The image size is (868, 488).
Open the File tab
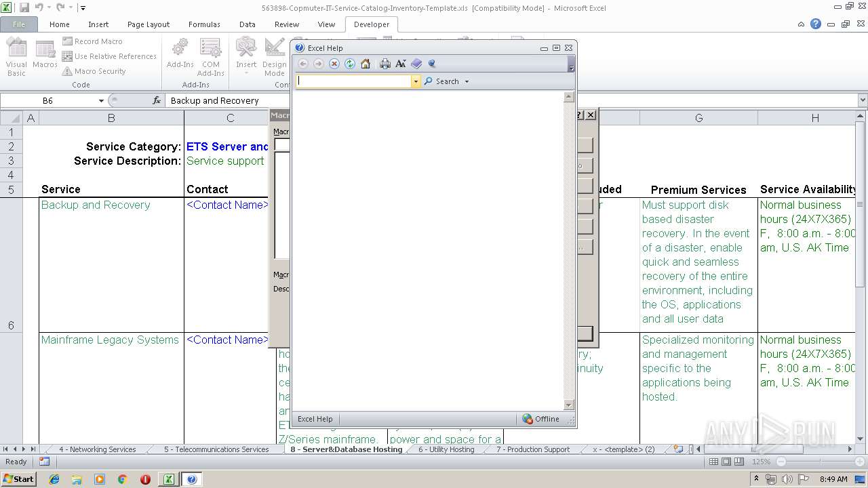19,24
